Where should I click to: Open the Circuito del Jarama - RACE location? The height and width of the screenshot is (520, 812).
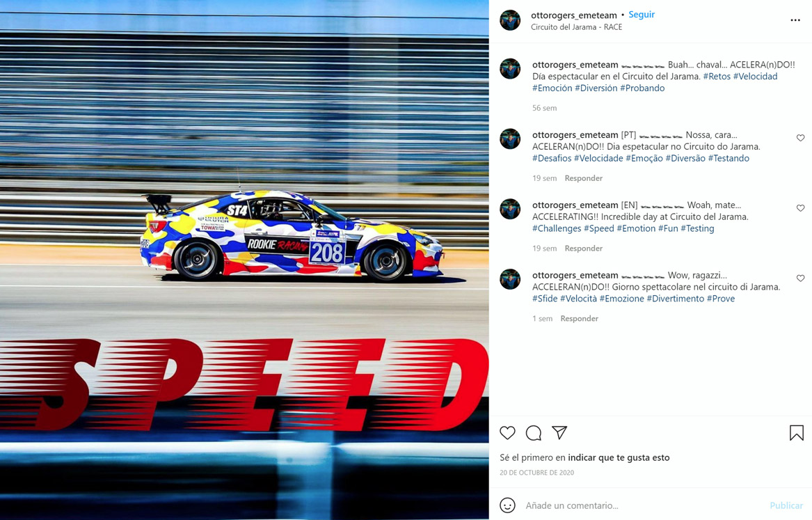coord(576,27)
